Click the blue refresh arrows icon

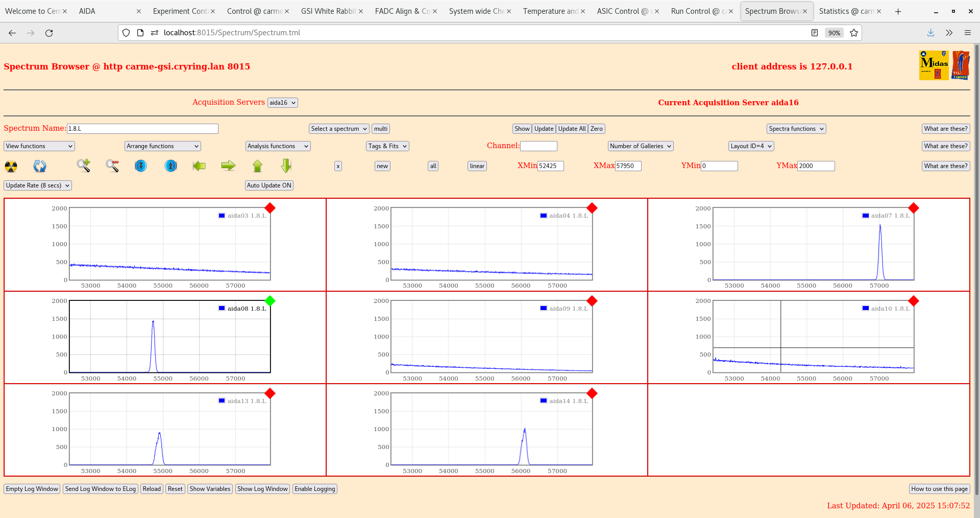(x=40, y=166)
